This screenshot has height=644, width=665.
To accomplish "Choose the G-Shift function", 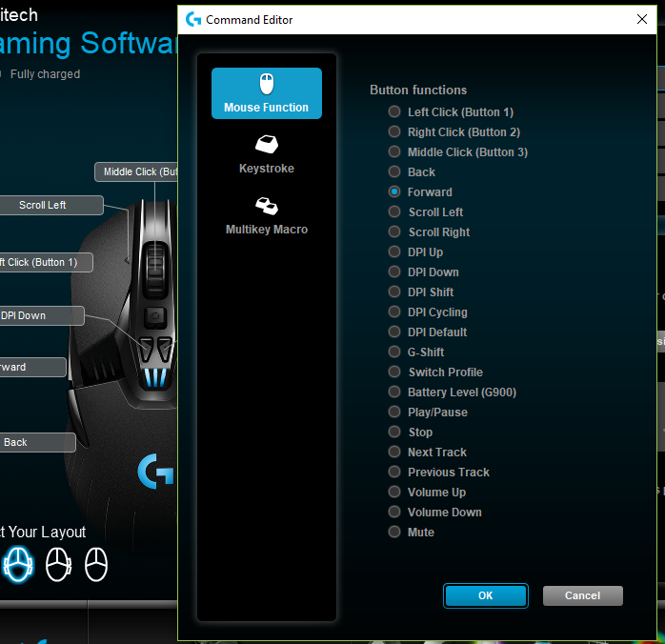I will click(x=394, y=352).
